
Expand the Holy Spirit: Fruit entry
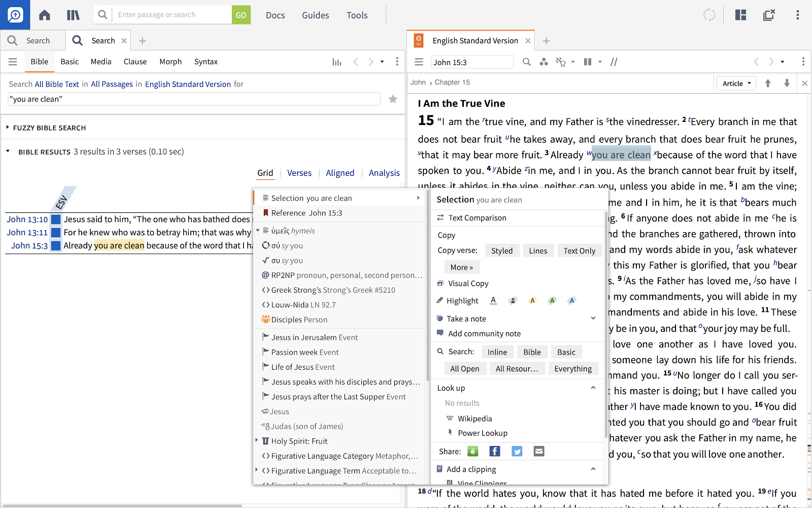click(x=256, y=440)
